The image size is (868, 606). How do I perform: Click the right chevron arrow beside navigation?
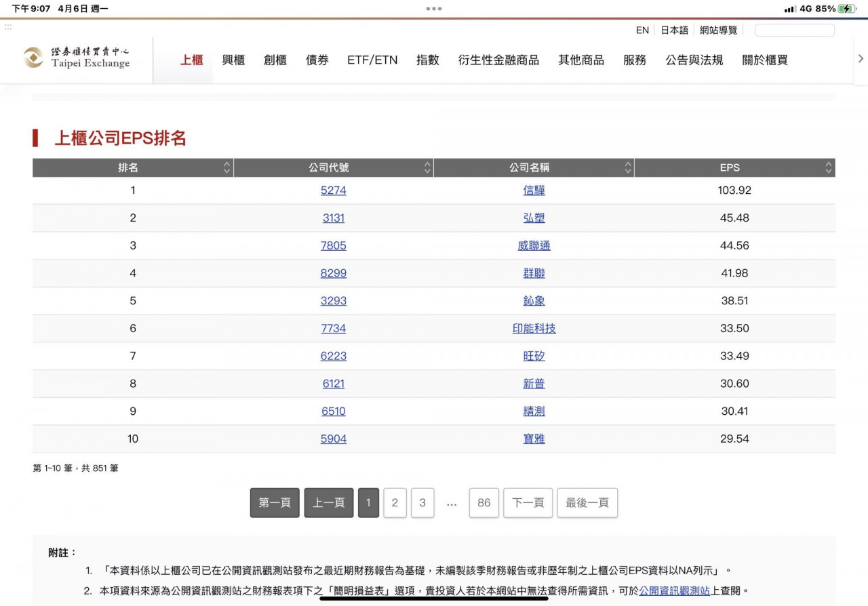coord(861,59)
